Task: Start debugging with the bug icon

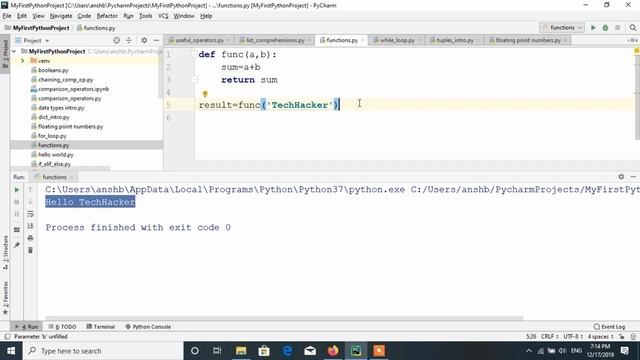Action: [605, 28]
